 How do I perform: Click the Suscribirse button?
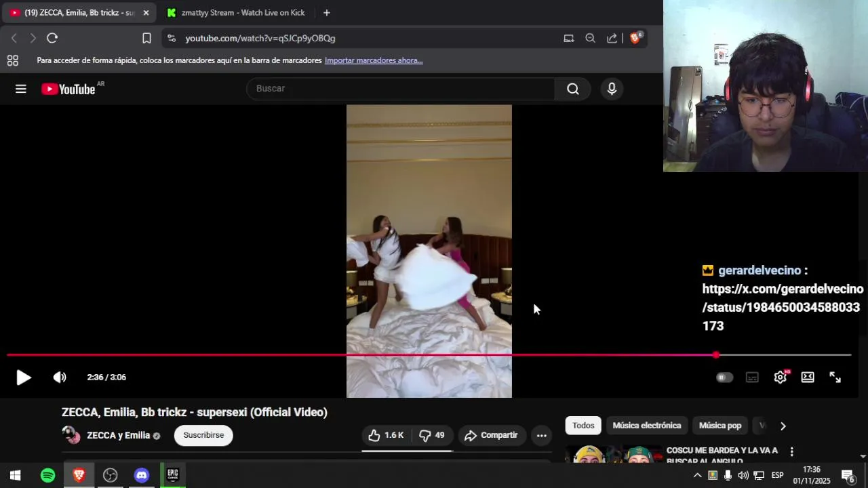[x=203, y=435]
